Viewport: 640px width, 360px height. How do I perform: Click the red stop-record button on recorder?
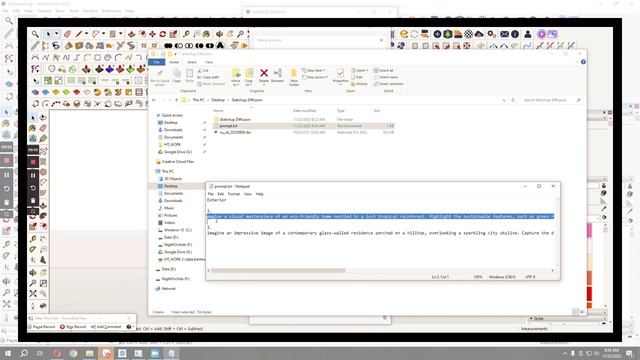click(33, 162)
